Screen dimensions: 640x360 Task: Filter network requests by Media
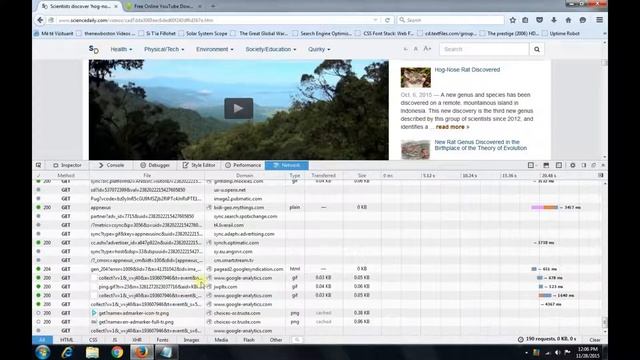point(221,340)
